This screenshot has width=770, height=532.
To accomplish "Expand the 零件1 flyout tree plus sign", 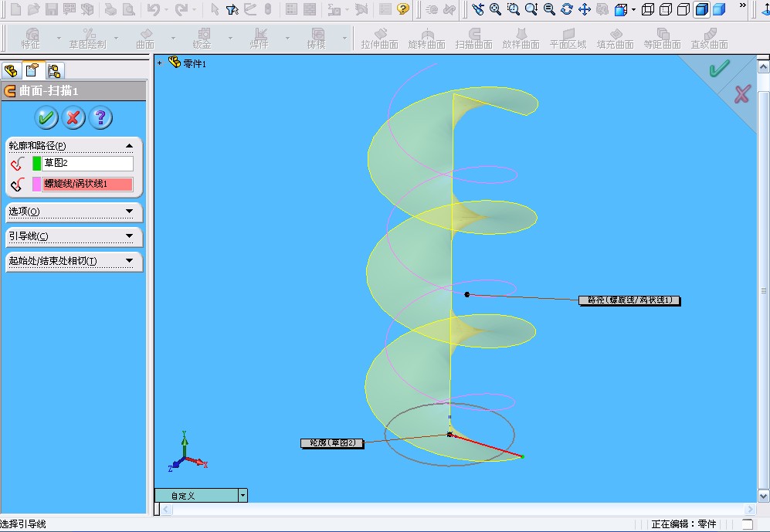I will click(x=160, y=63).
